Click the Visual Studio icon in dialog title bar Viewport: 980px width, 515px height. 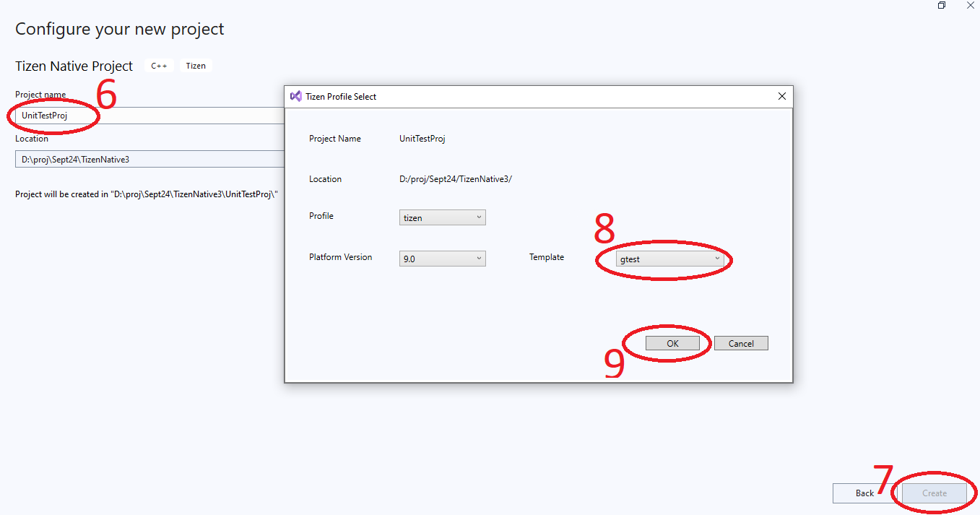pyautogui.click(x=295, y=96)
